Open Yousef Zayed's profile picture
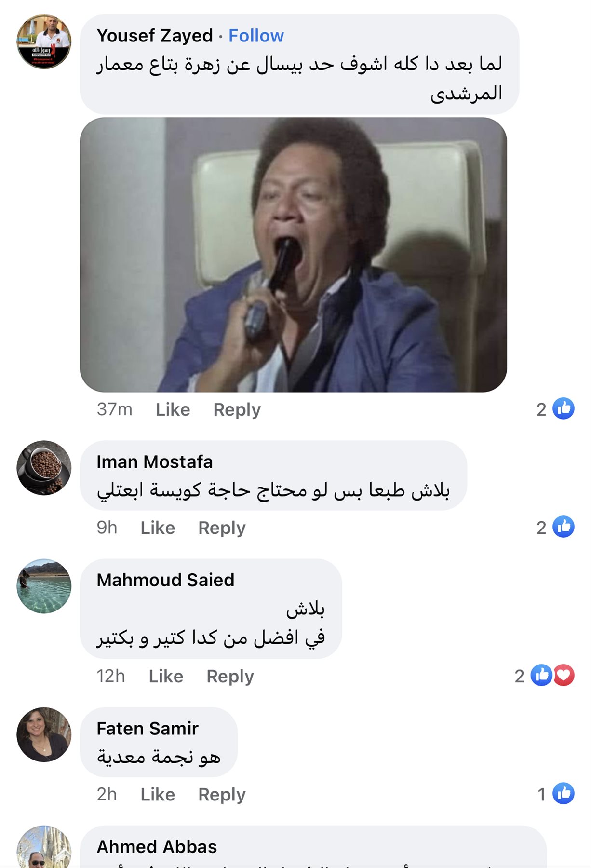This screenshot has width=591, height=868. (44, 41)
